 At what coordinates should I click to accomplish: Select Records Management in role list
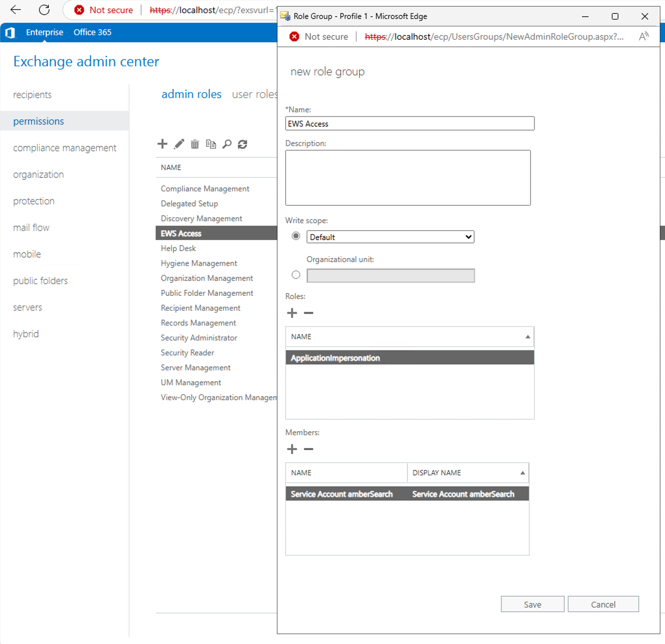pos(198,323)
